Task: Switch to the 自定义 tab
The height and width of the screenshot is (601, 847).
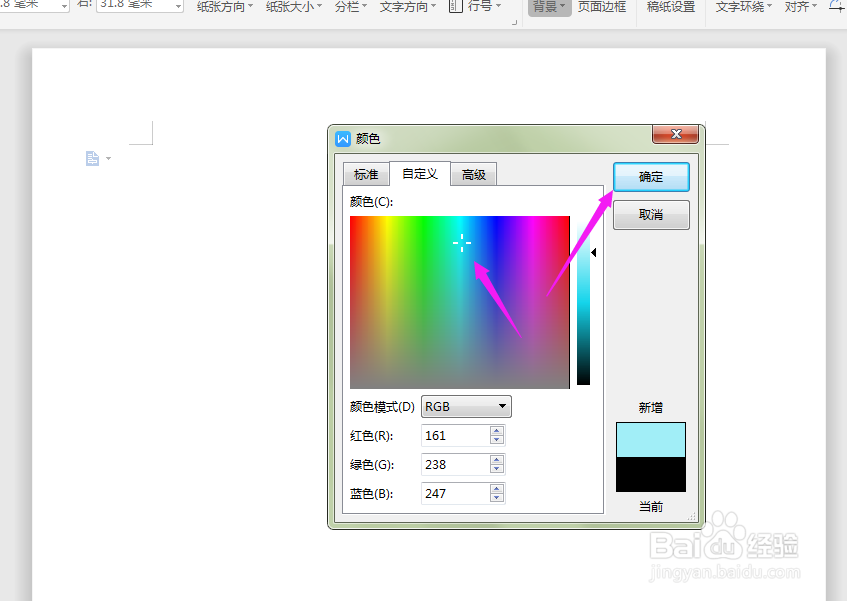Action: 420,173
